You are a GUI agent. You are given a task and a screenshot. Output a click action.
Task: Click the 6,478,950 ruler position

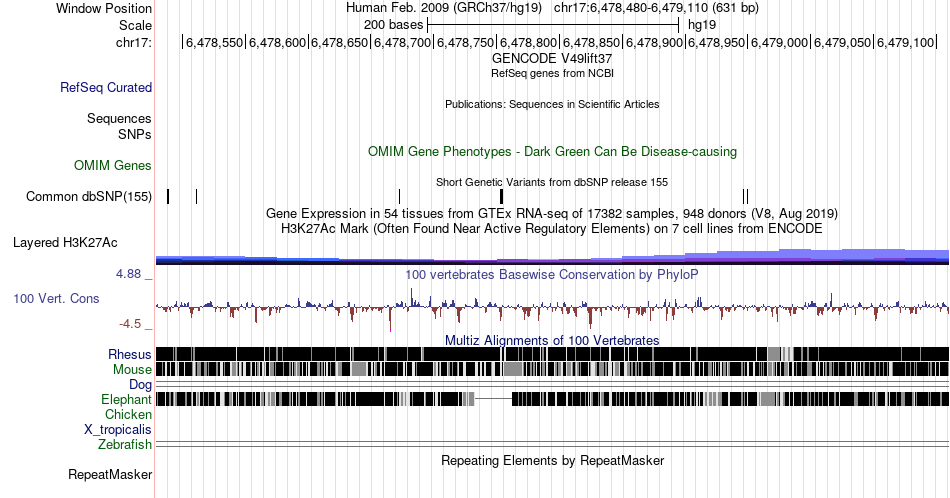pos(716,42)
